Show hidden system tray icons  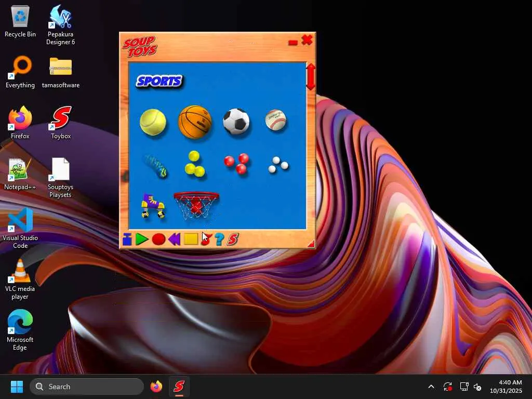click(x=431, y=387)
